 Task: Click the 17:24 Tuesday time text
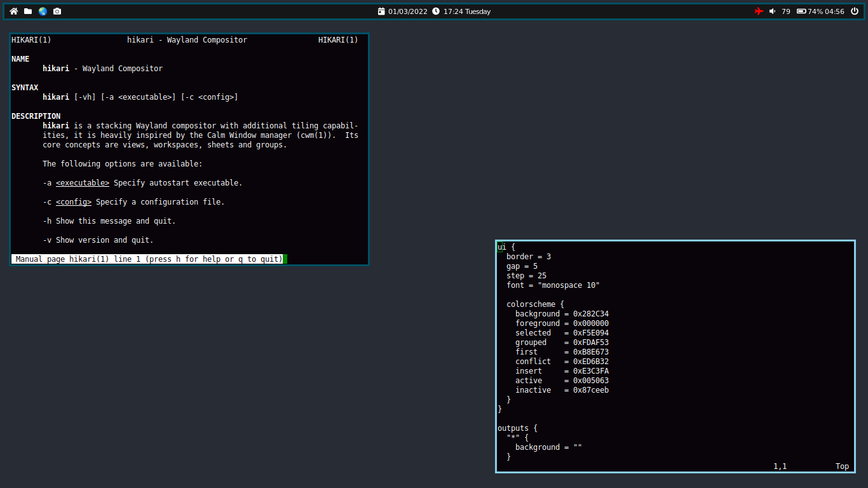[467, 11]
